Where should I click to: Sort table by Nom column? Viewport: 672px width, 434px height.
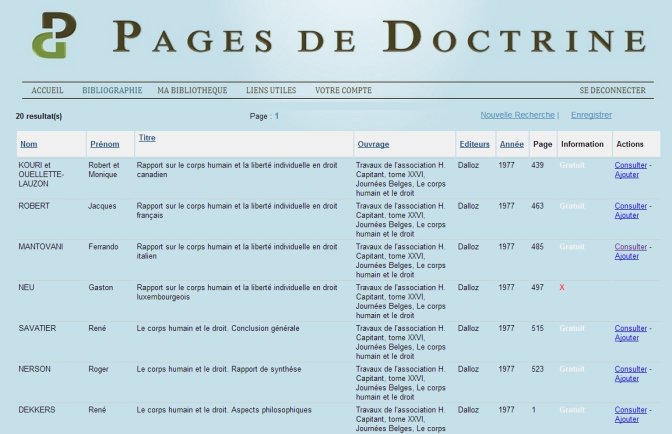pyautogui.click(x=29, y=144)
